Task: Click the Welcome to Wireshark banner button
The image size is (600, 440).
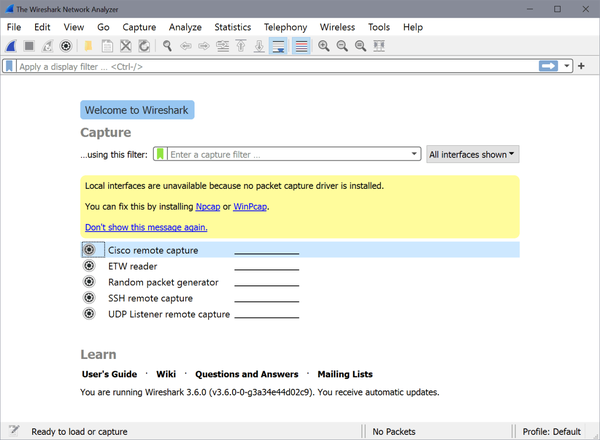Action: click(137, 110)
